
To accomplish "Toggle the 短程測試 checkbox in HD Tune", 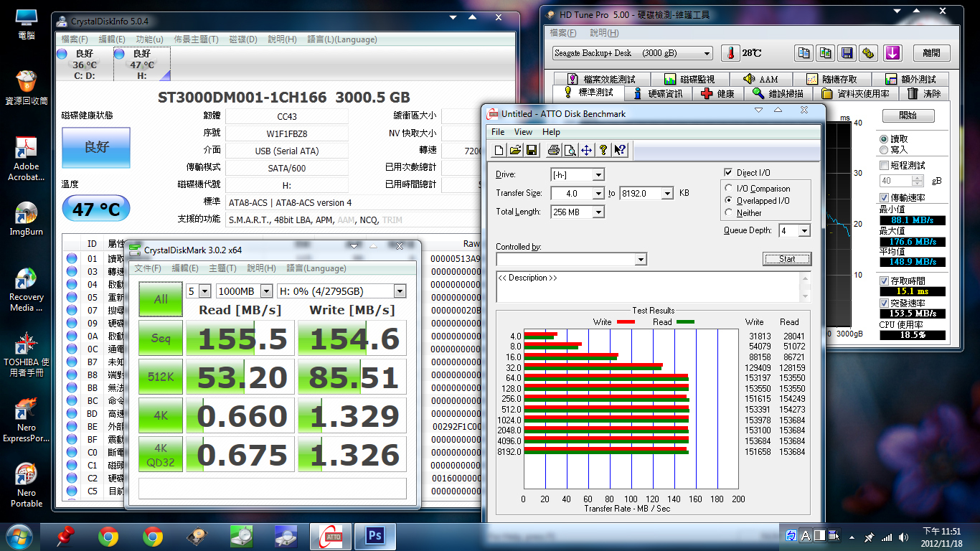I will 884,166.
